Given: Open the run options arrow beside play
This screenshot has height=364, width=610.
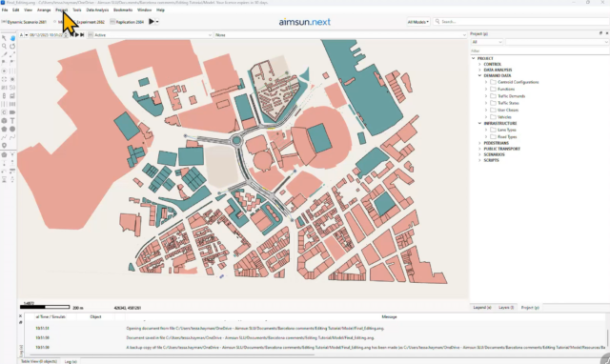Looking at the screenshot, I should click(157, 22).
